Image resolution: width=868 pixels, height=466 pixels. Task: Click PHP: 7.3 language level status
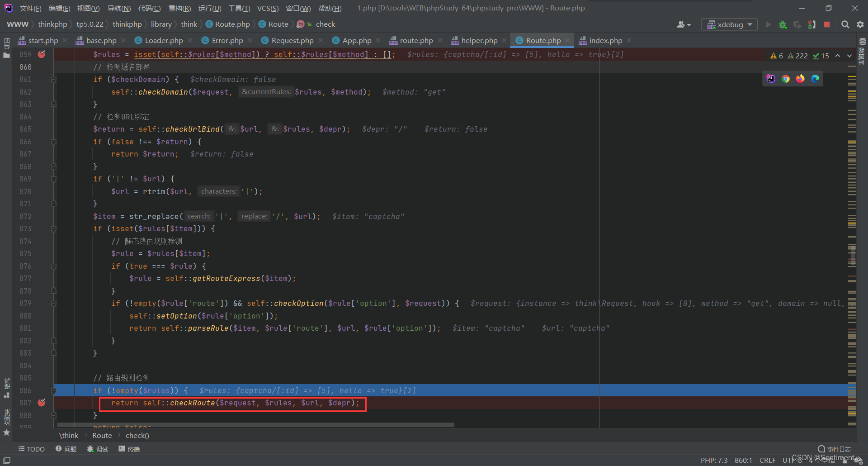click(714, 461)
